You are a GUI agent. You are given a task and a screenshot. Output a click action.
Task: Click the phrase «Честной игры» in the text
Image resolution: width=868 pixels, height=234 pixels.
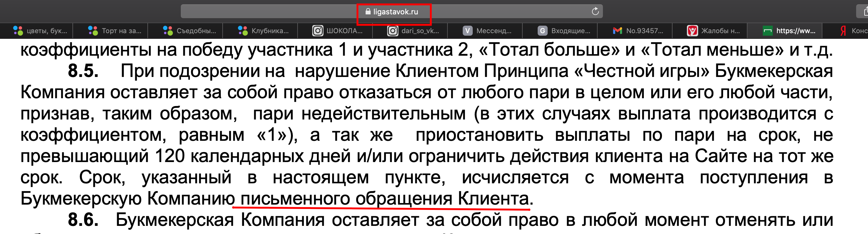(641, 71)
